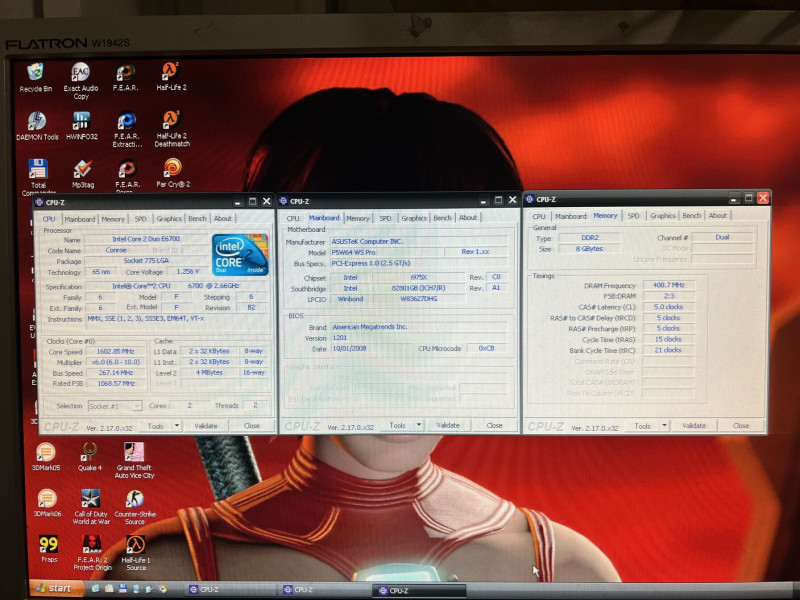Expand the Selection Socket #1 combo box
Image resolution: width=800 pixels, height=600 pixels.
tap(114, 406)
